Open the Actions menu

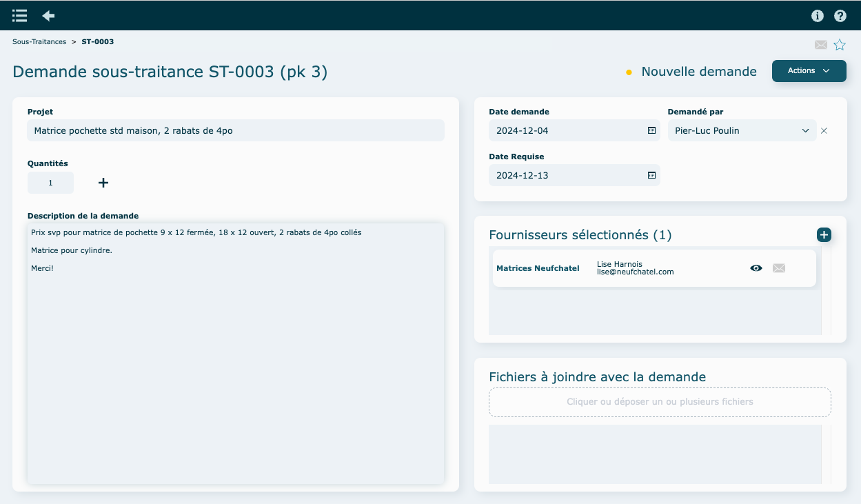(x=809, y=71)
